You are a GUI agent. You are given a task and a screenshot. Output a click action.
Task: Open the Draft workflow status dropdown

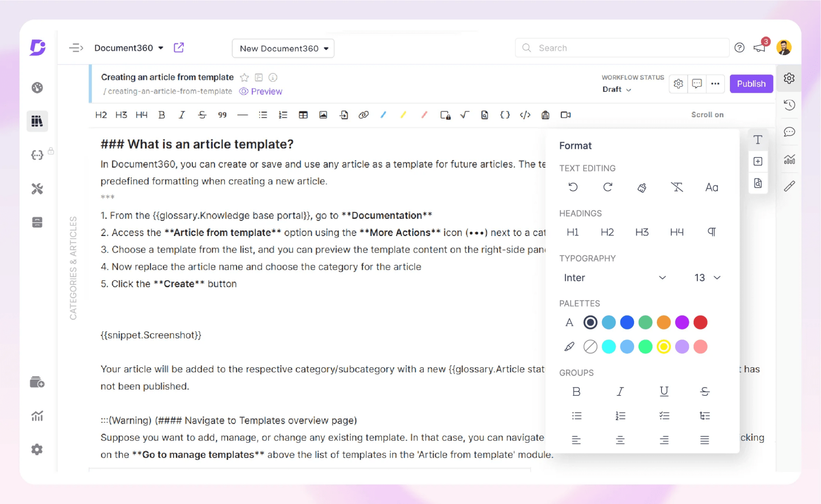click(617, 89)
